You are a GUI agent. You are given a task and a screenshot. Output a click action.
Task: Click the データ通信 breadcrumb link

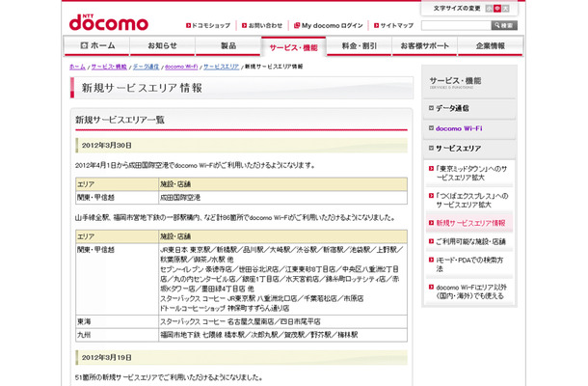click(x=146, y=67)
